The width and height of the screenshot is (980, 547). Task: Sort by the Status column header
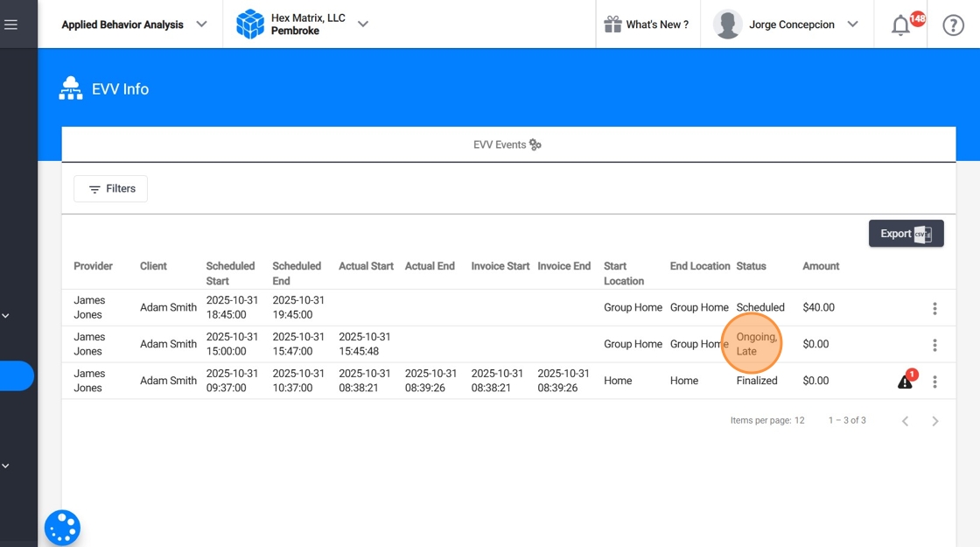[x=751, y=266]
